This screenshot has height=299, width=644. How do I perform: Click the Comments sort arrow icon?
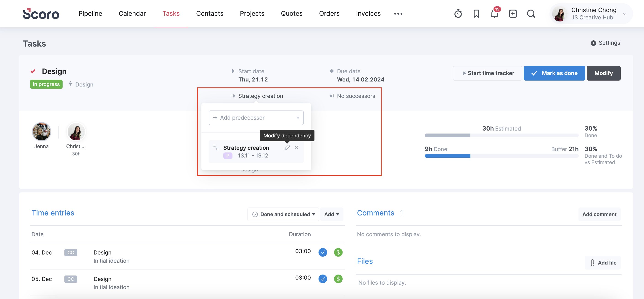[x=402, y=213]
